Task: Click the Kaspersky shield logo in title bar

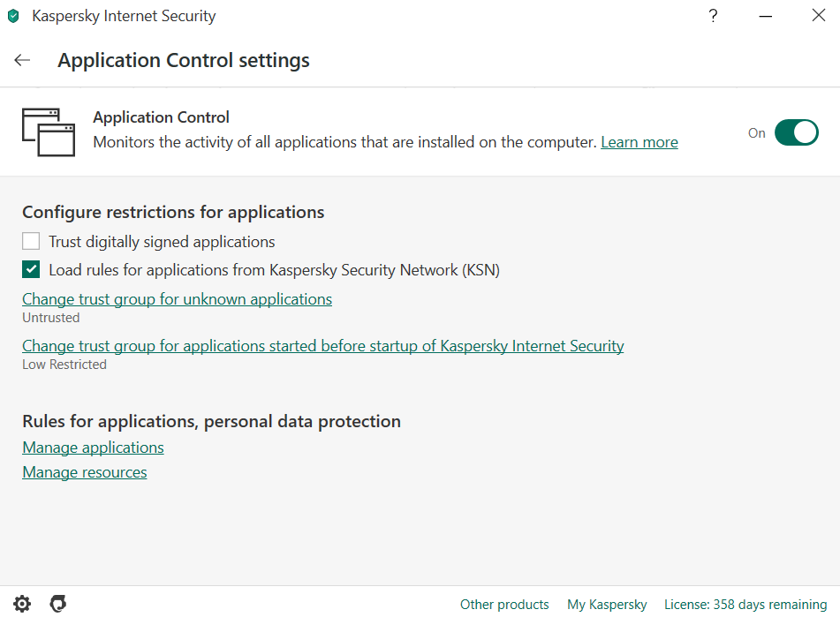Action: 13,16
